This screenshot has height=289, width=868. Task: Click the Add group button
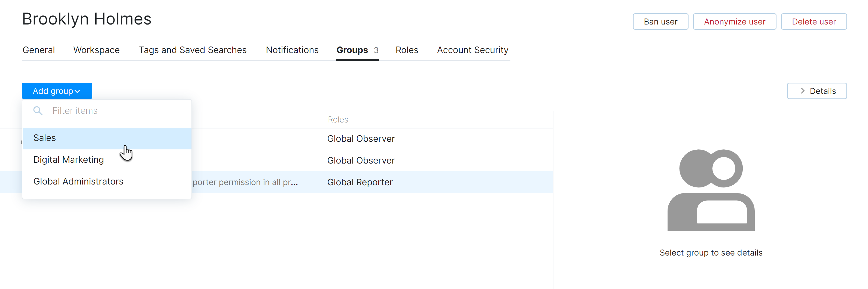pos(53,91)
